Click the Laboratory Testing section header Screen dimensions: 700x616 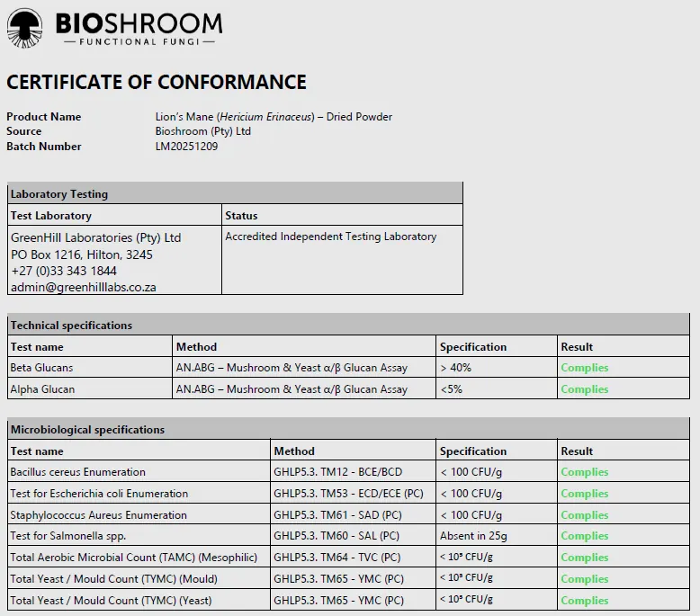[x=235, y=193]
